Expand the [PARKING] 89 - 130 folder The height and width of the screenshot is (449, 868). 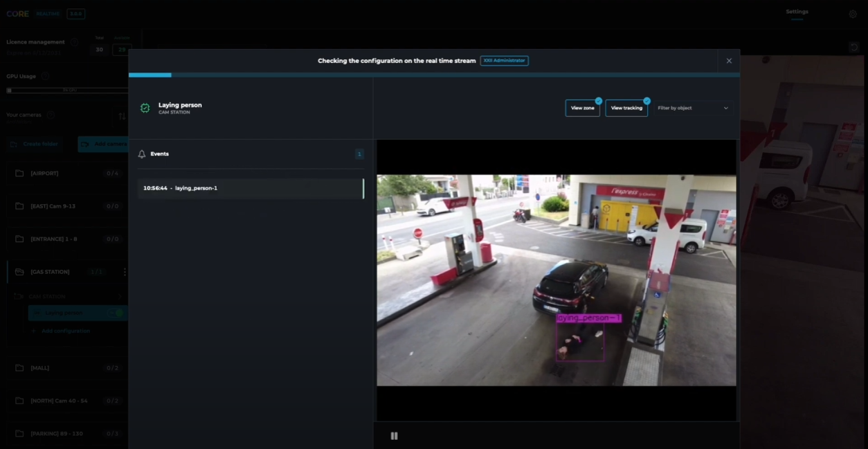(x=67, y=434)
